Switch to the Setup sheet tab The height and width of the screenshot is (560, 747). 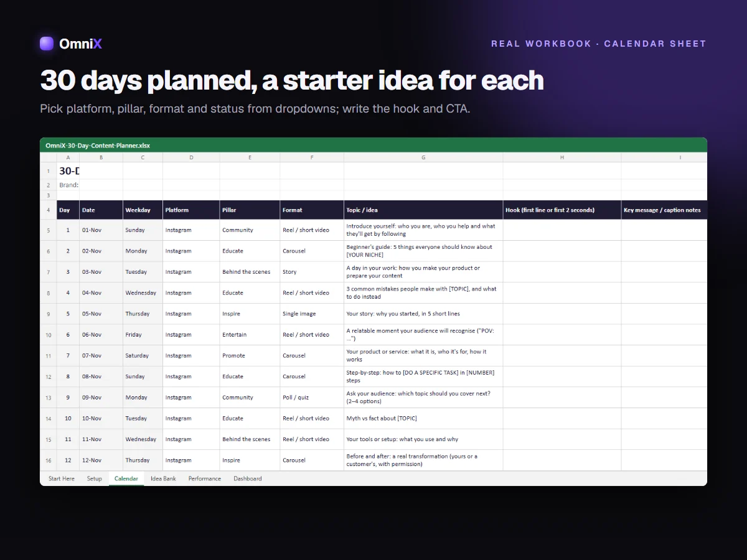click(x=95, y=478)
